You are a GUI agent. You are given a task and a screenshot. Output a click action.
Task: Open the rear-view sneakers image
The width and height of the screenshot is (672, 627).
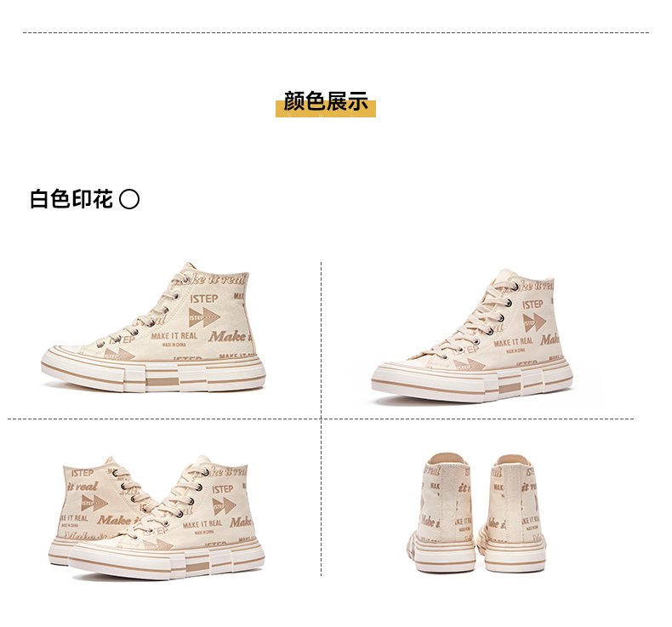[x=476, y=512]
